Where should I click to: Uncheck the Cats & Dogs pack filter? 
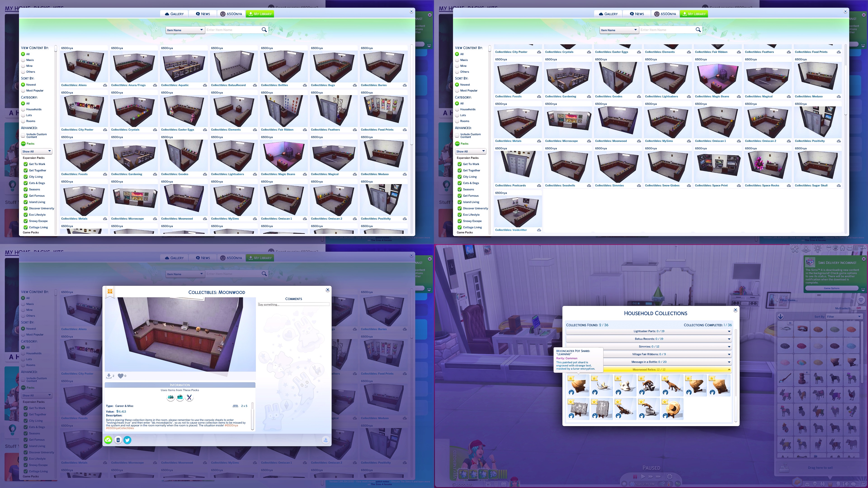click(26, 183)
